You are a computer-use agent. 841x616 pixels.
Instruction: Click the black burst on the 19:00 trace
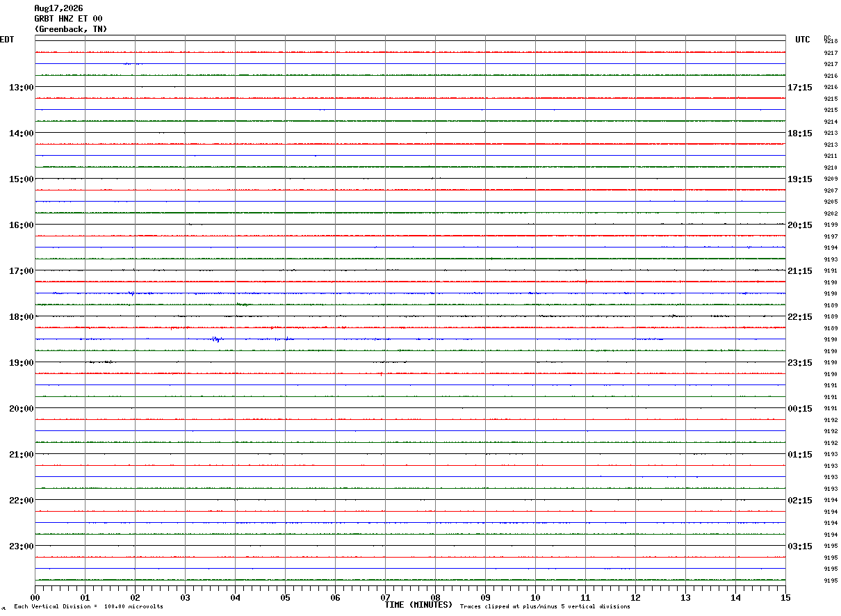click(101, 362)
